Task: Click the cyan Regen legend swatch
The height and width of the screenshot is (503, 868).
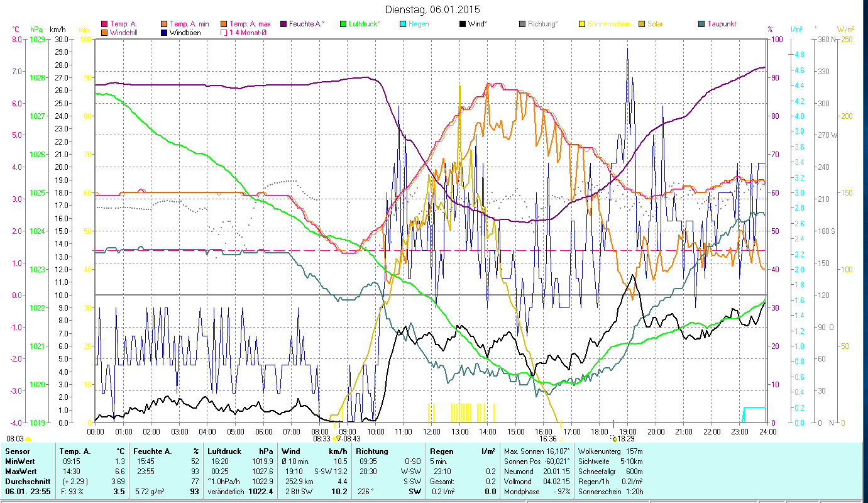Action: tap(403, 24)
